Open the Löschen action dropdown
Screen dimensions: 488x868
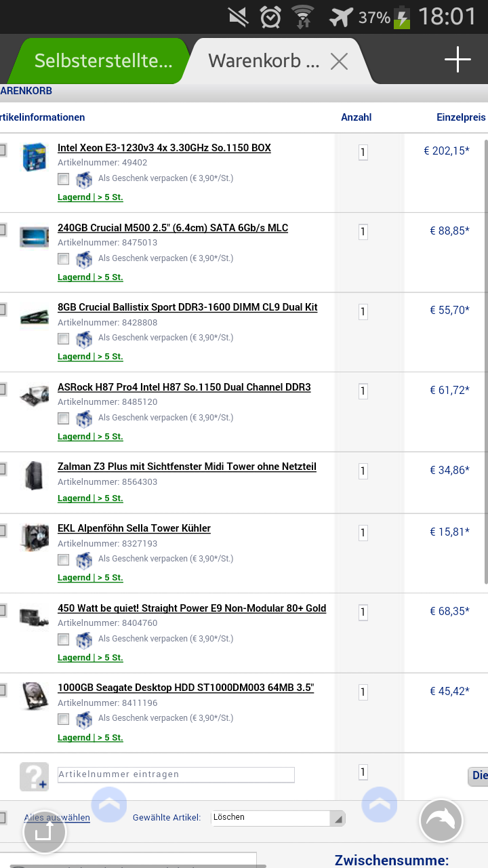(278, 818)
